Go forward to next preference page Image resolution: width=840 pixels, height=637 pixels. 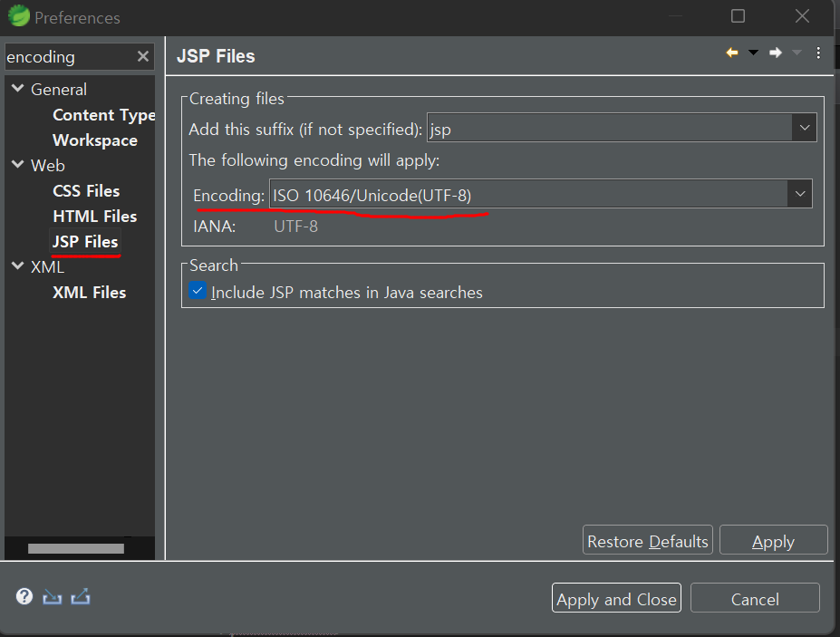coord(775,53)
